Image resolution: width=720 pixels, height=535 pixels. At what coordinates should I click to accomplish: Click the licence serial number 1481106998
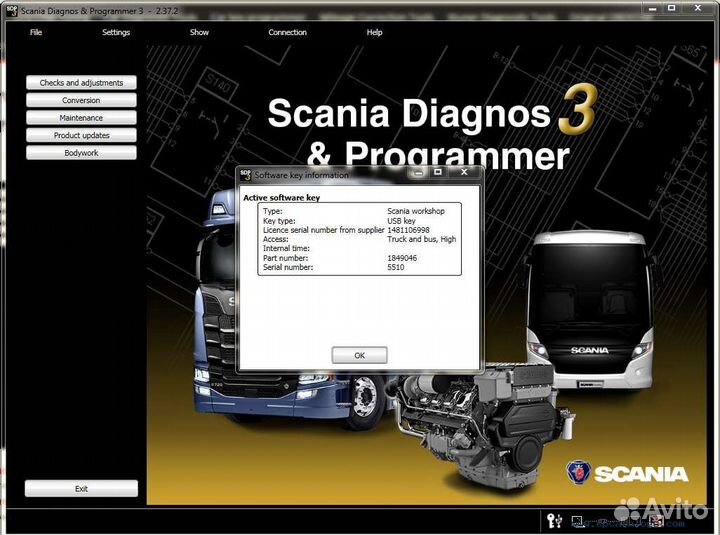point(408,230)
